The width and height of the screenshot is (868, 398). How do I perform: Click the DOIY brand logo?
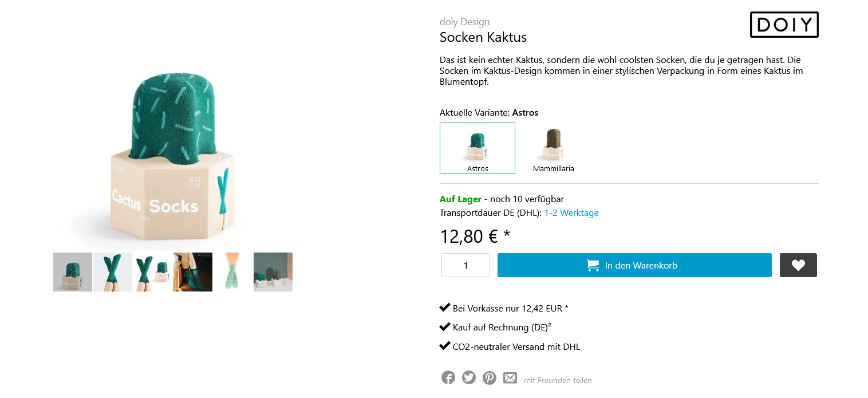[x=784, y=25]
